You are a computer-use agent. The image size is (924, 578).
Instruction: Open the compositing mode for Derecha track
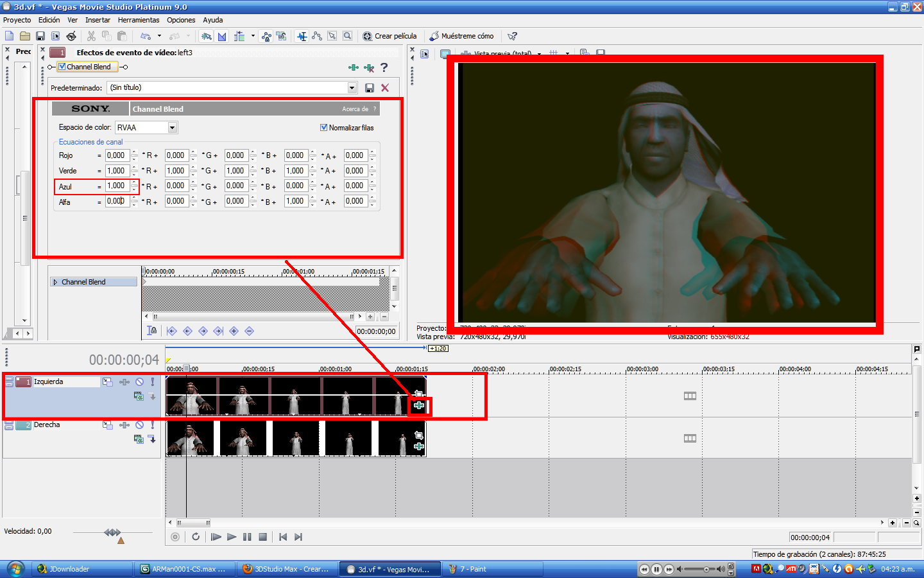click(139, 439)
